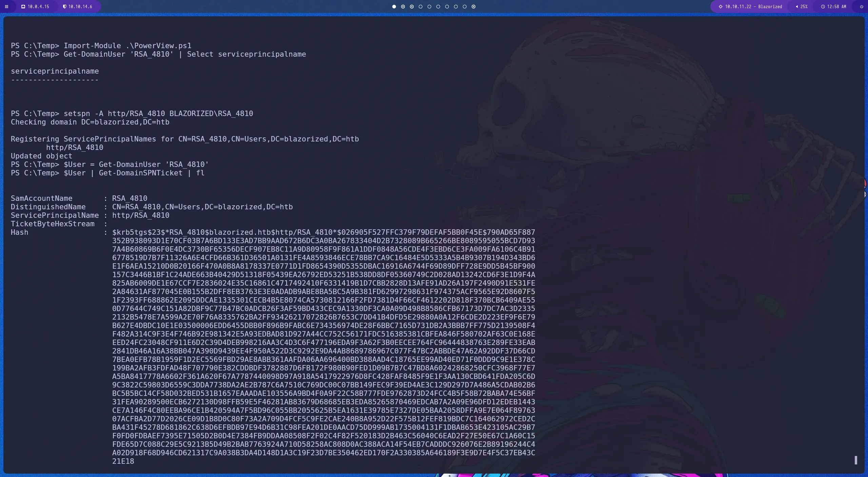Select the fifth workspace indicator
The image size is (868, 477).
(429, 6)
